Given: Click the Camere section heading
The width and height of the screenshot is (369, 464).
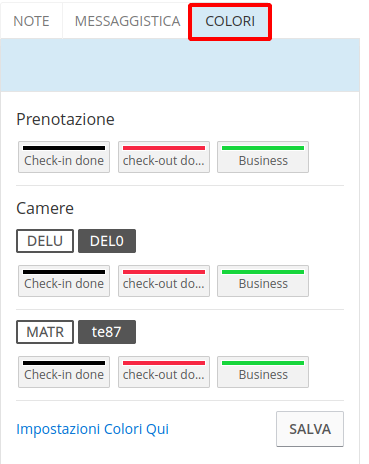Looking at the screenshot, I should pyautogui.click(x=45, y=209).
